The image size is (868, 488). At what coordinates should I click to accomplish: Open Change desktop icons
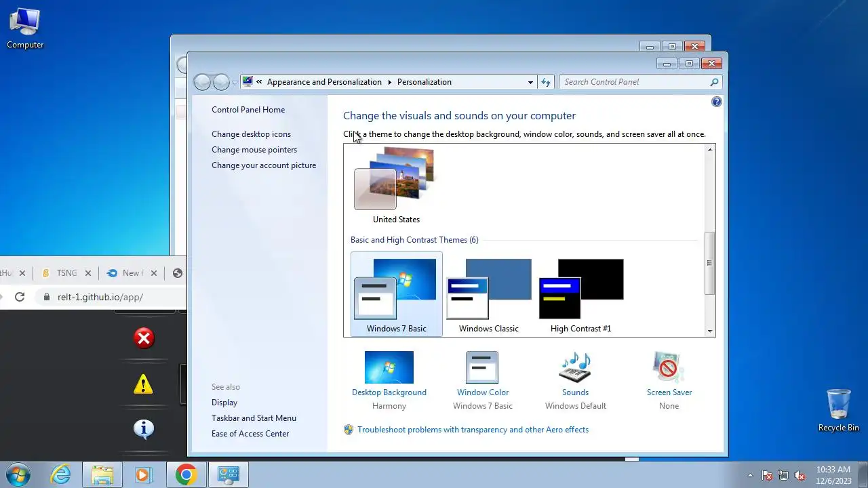click(251, 134)
